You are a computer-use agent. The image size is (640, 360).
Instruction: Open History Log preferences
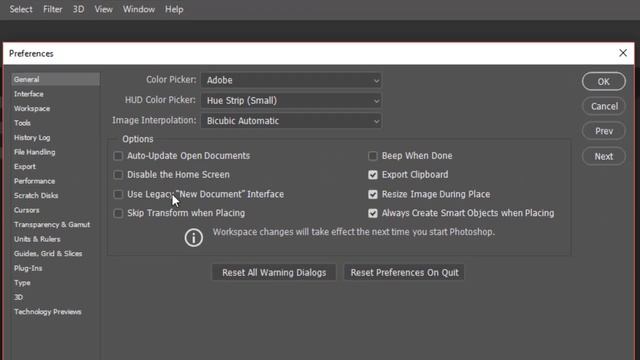click(x=32, y=138)
